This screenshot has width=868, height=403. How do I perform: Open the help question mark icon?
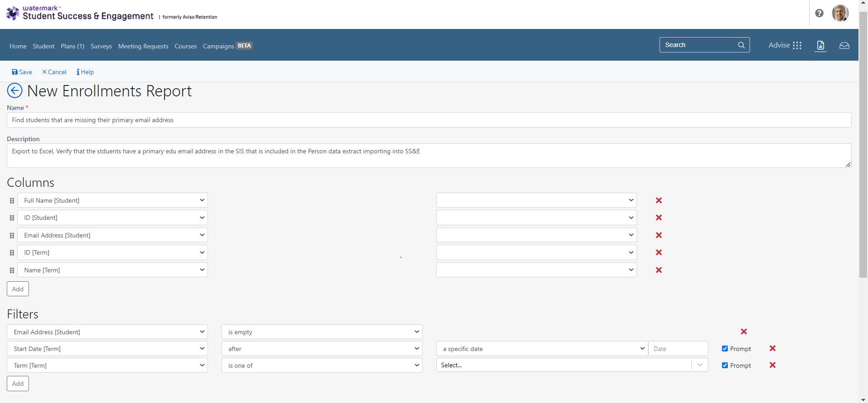click(x=819, y=13)
